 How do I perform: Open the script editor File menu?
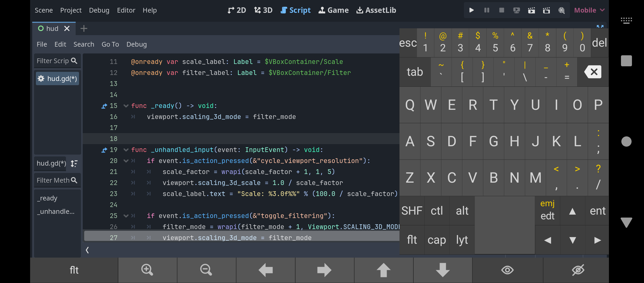[42, 44]
